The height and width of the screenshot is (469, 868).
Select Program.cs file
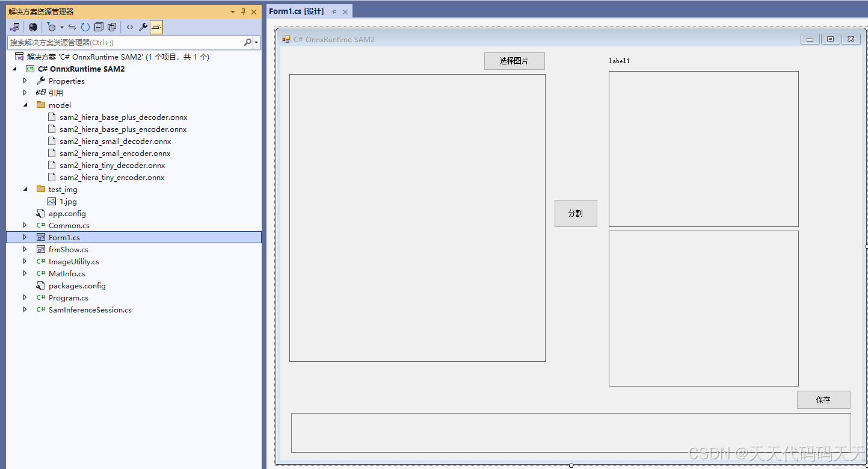point(69,298)
